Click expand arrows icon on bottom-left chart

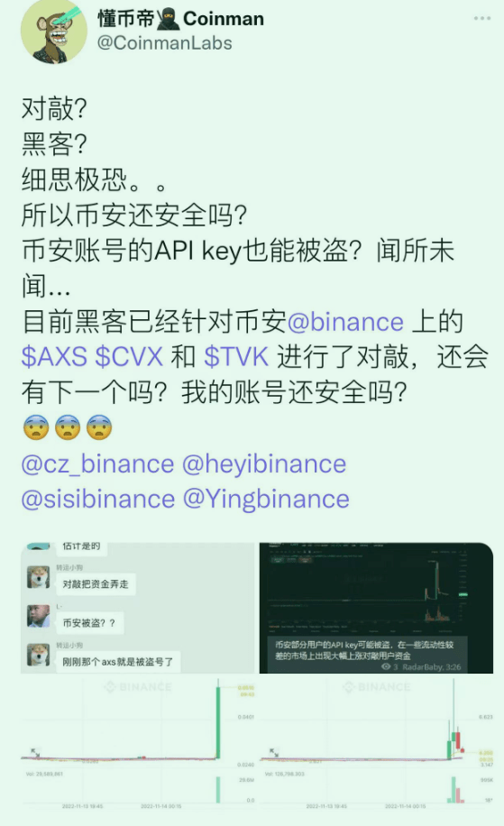pyautogui.click(x=35, y=753)
